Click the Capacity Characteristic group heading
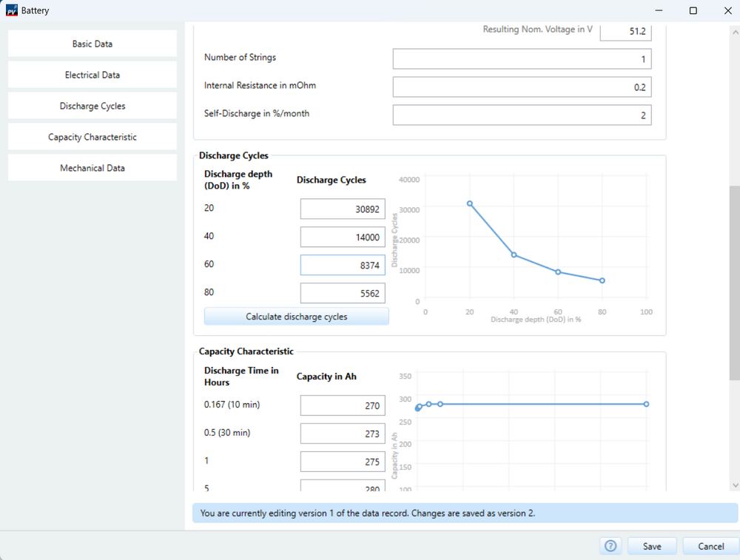Image resolution: width=740 pixels, height=560 pixels. (246, 351)
